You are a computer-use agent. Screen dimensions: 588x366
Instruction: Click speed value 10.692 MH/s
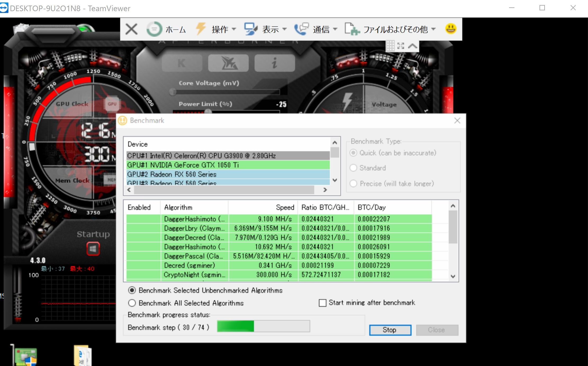[273, 247]
